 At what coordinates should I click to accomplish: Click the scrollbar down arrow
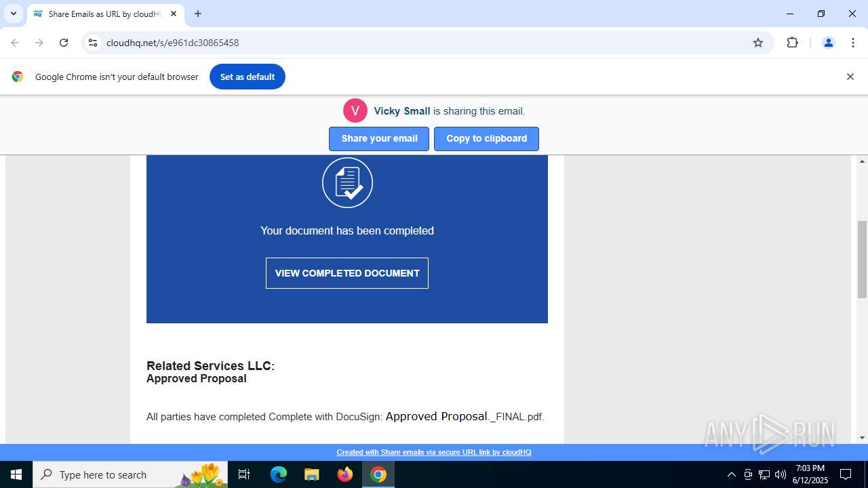863,438
